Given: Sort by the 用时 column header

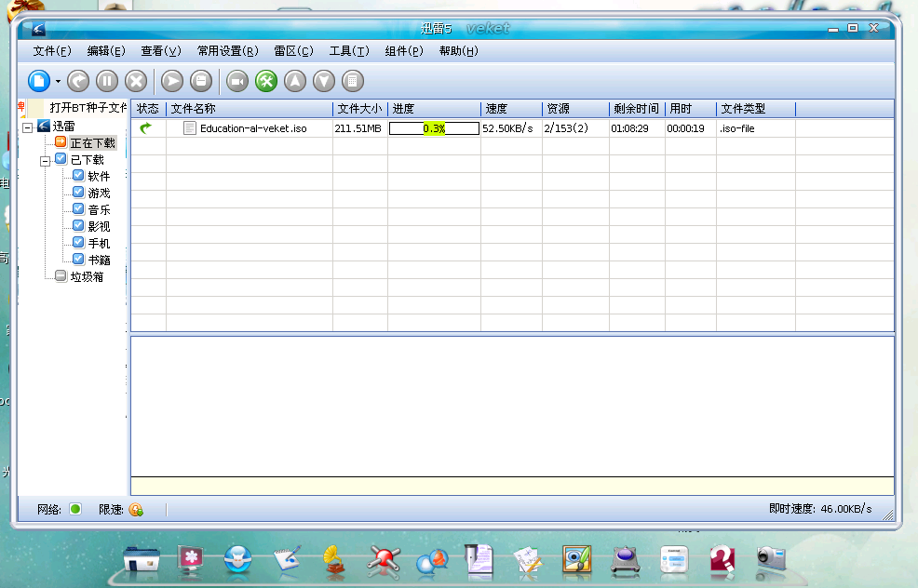Looking at the screenshot, I should click(x=690, y=108).
